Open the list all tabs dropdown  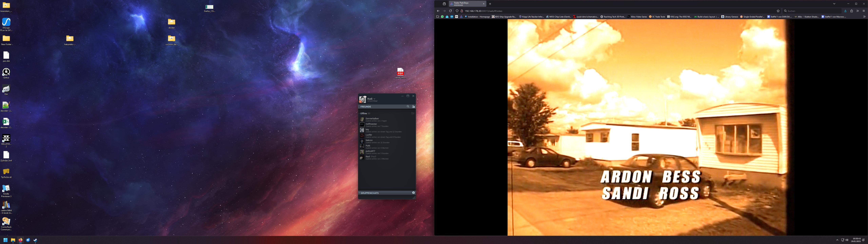(x=834, y=4)
